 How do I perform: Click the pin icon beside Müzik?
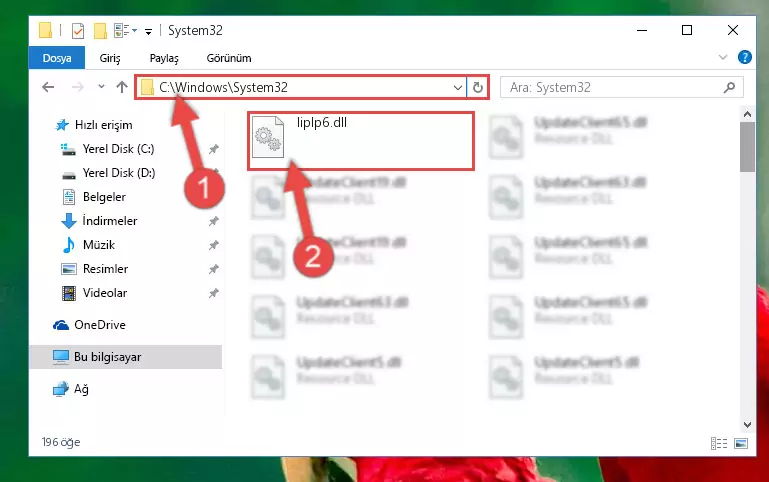[213, 245]
